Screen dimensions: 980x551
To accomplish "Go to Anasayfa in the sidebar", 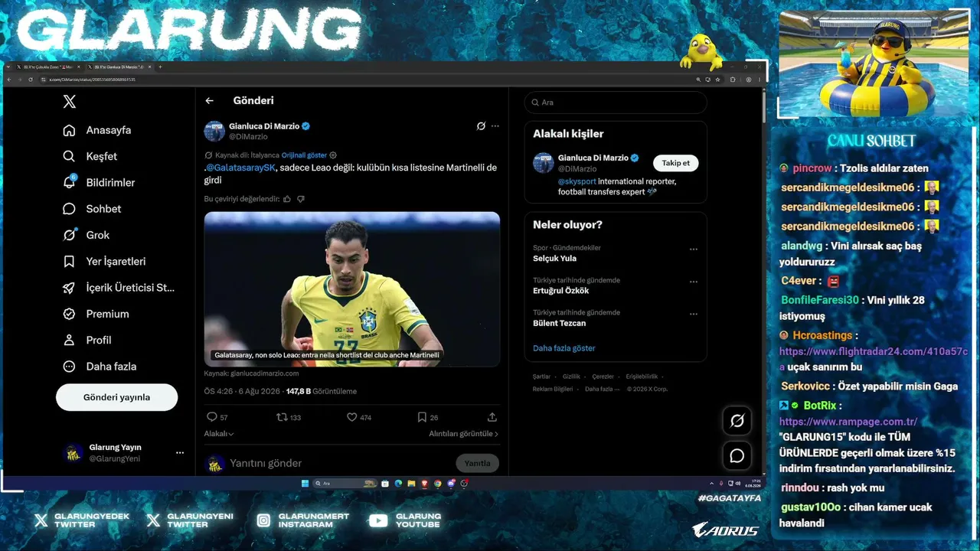I will 97,130.
